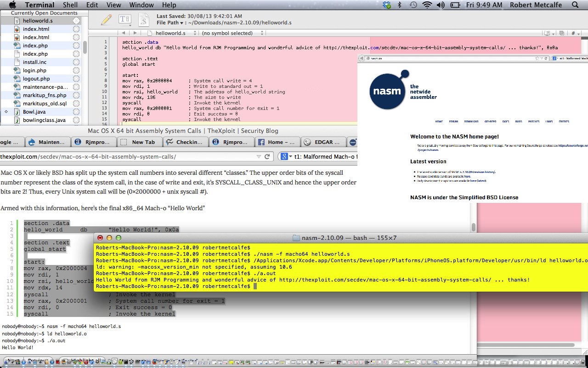
Task: Click the horizontal scrollbar of the pink editor pane
Action: click(526, 345)
